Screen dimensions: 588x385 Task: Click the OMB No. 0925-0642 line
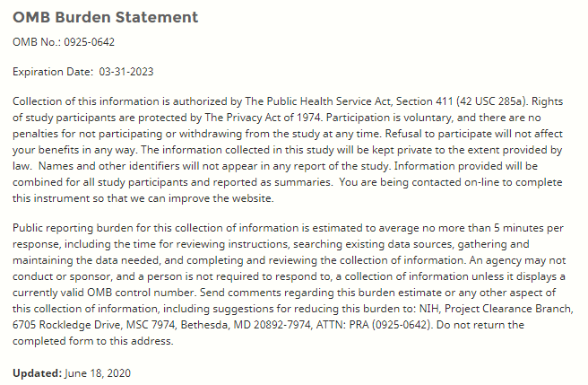point(64,42)
